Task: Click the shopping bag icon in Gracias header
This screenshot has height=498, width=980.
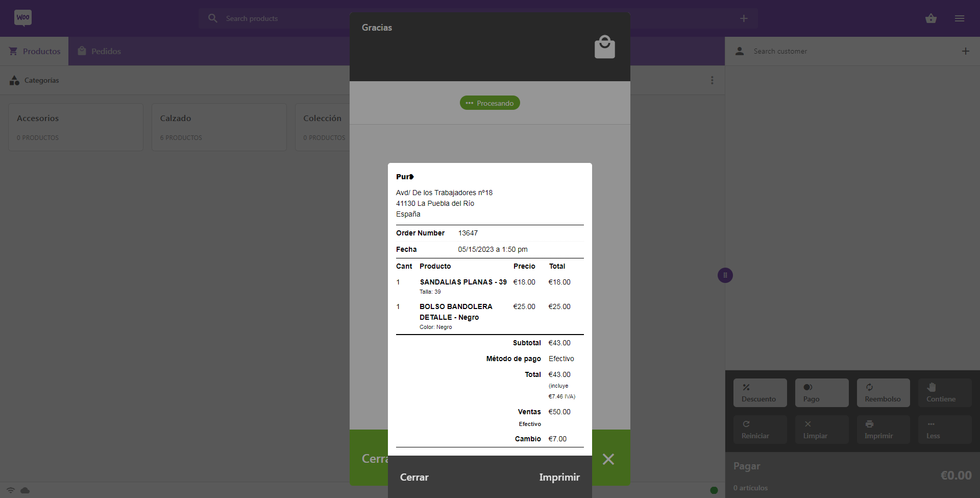Action: click(604, 47)
